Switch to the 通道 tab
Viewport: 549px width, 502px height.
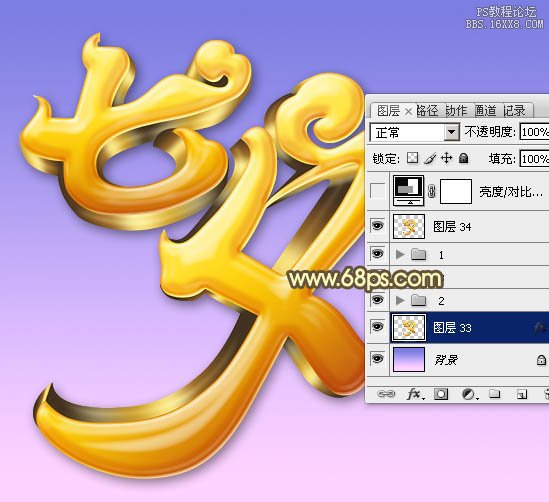[486, 111]
